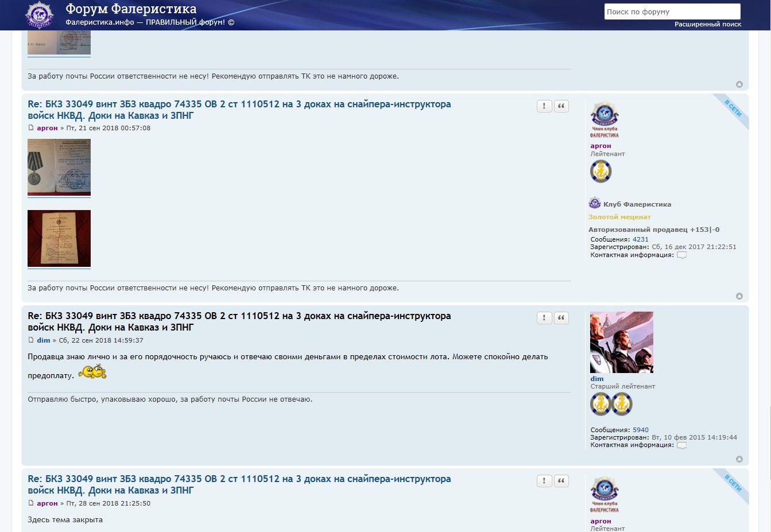Report the 28 сен post by аргон
771x532 pixels.
544,481
